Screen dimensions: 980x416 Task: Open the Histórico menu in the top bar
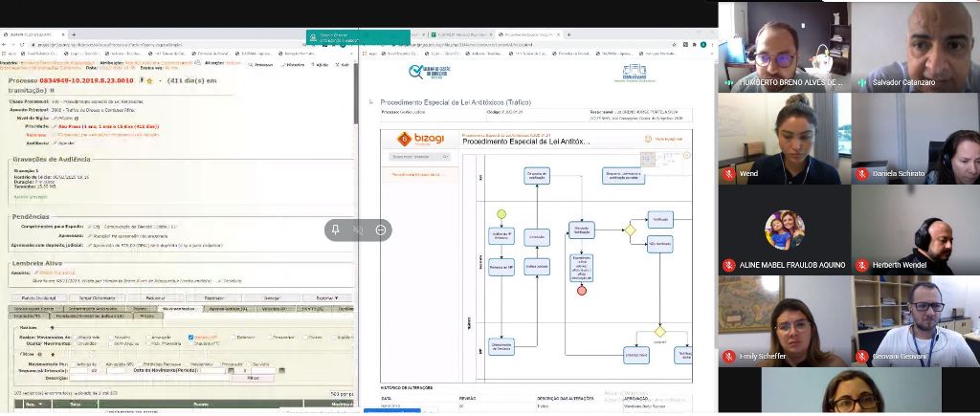pos(293,64)
